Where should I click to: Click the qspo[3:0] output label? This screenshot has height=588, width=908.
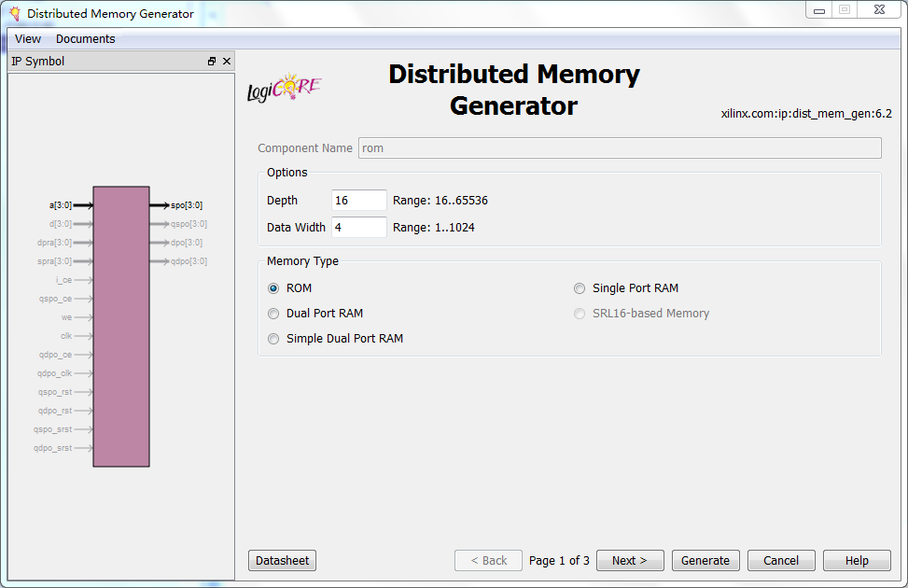189,224
